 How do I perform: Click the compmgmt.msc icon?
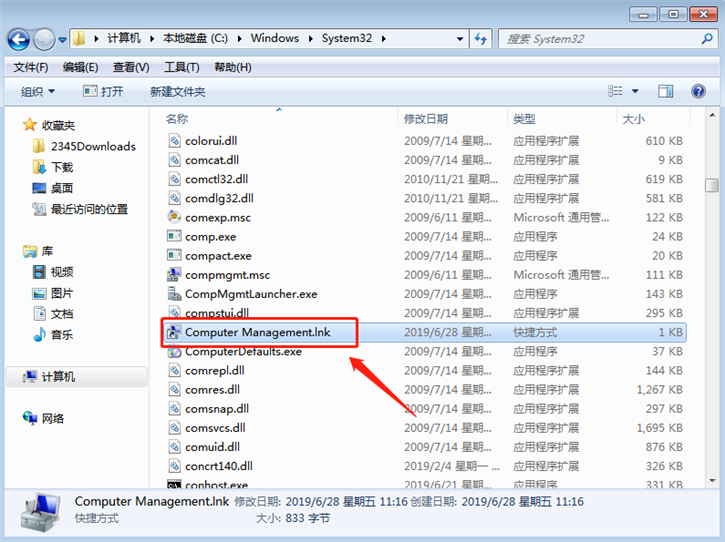(x=174, y=275)
